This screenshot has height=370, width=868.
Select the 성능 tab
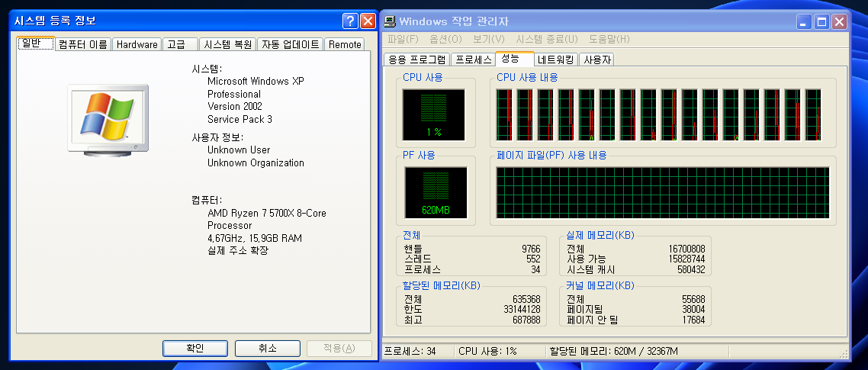coord(514,58)
